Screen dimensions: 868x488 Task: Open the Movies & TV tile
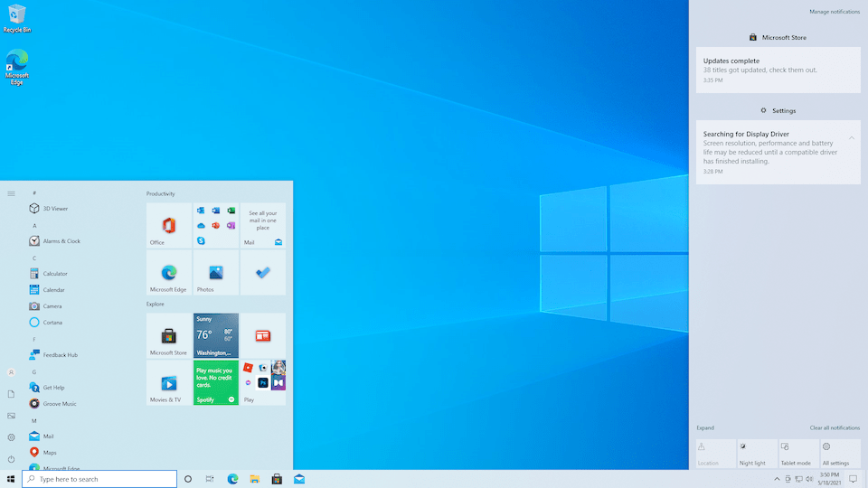(169, 383)
